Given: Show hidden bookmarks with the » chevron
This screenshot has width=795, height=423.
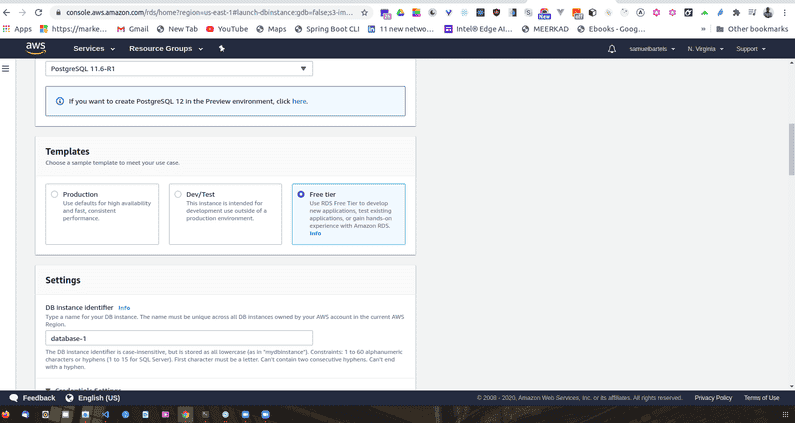Looking at the screenshot, I should tap(703, 29).
